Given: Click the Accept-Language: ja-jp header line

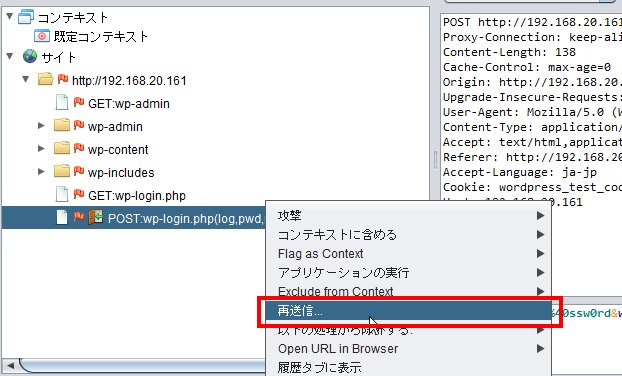Looking at the screenshot, I should (x=520, y=173).
